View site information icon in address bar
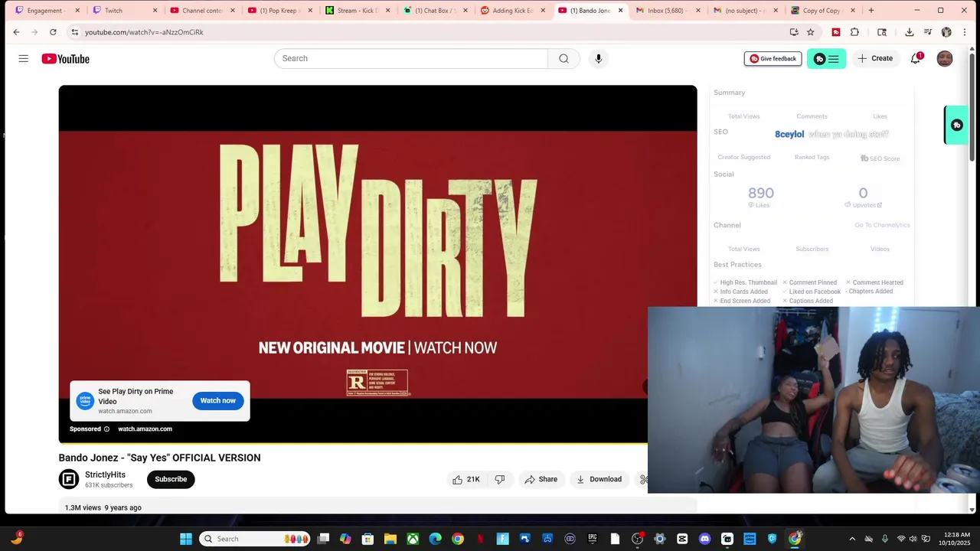Image resolution: width=980 pixels, height=551 pixels. click(74, 32)
